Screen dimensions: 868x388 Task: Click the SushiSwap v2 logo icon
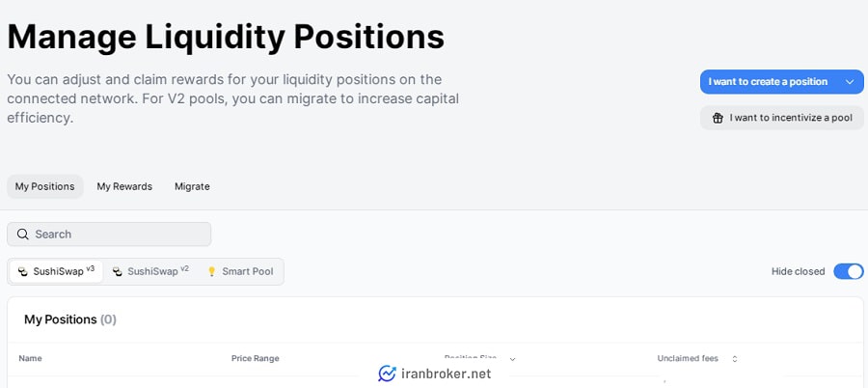pos(118,271)
